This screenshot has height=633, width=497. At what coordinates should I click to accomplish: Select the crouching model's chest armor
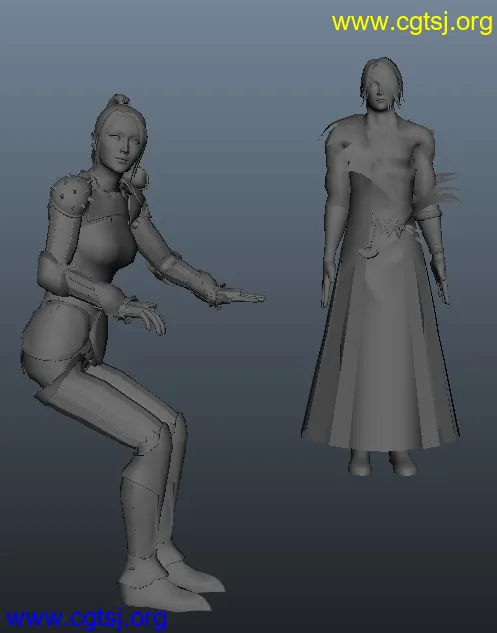coord(106,240)
